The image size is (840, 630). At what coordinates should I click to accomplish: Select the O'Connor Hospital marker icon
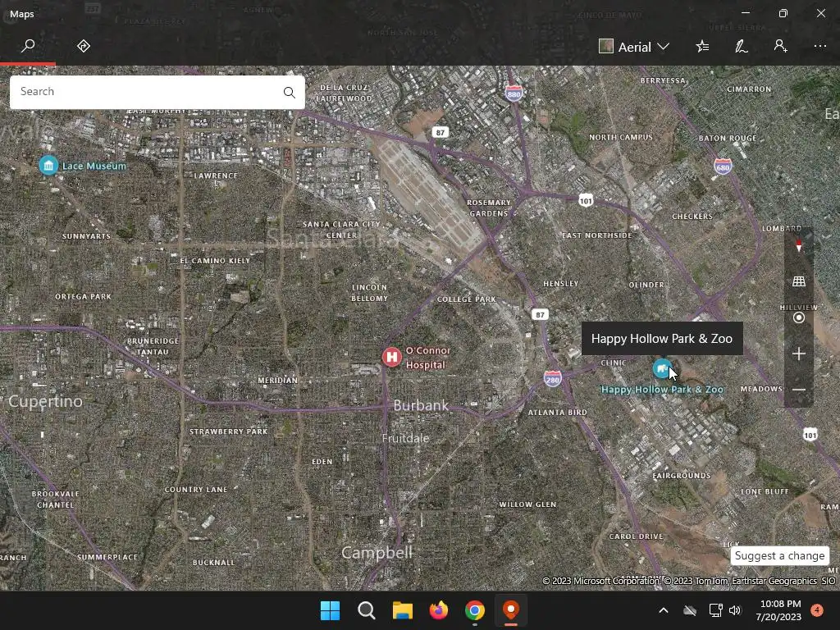point(391,357)
